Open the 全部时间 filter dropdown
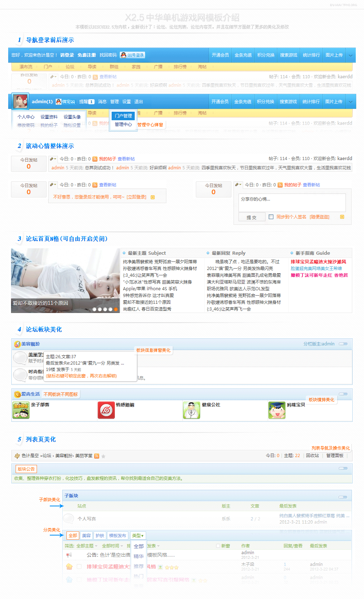This screenshot has width=364, height=599. pyautogui.click(x=112, y=546)
